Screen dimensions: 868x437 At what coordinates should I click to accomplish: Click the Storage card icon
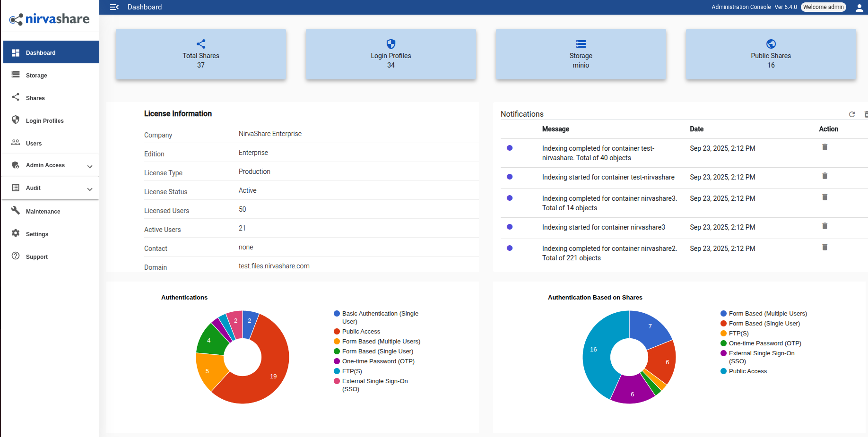point(581,44)
